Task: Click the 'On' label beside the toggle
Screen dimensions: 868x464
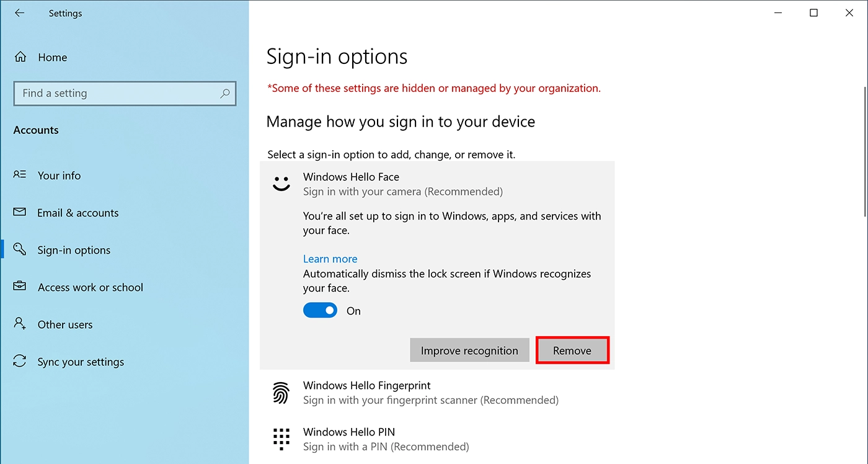Action: (x=354, y=311)
